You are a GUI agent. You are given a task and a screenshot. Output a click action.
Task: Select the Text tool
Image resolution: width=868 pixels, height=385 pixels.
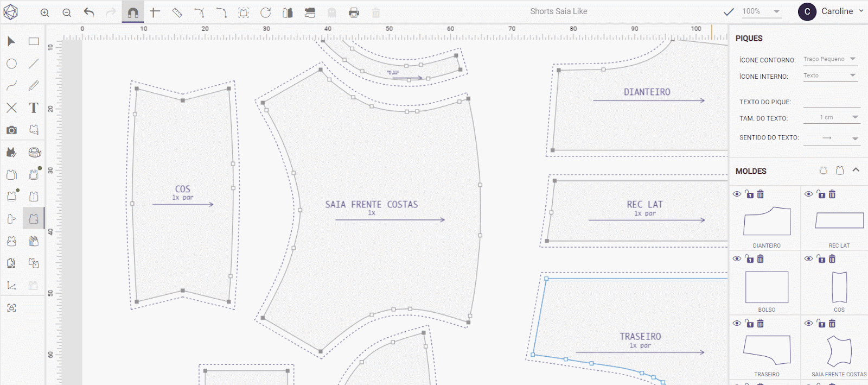point(34,108)
